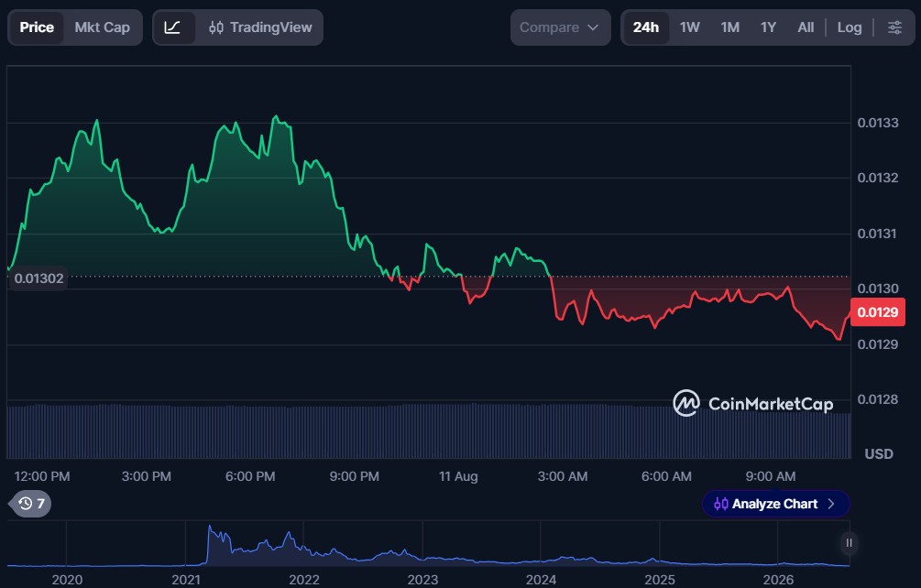Select the 24h time range
The height and width of the screenshot is (588, 921).
point(645,27)
